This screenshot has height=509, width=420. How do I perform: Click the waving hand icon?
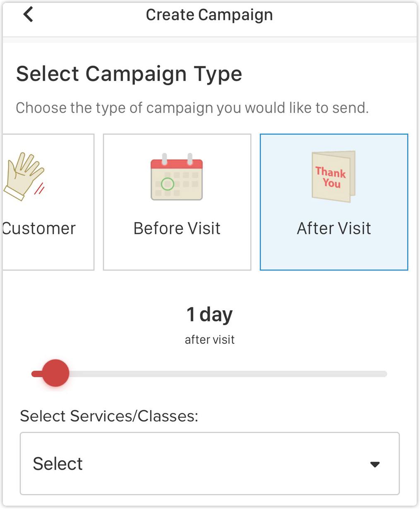[24, 177]
